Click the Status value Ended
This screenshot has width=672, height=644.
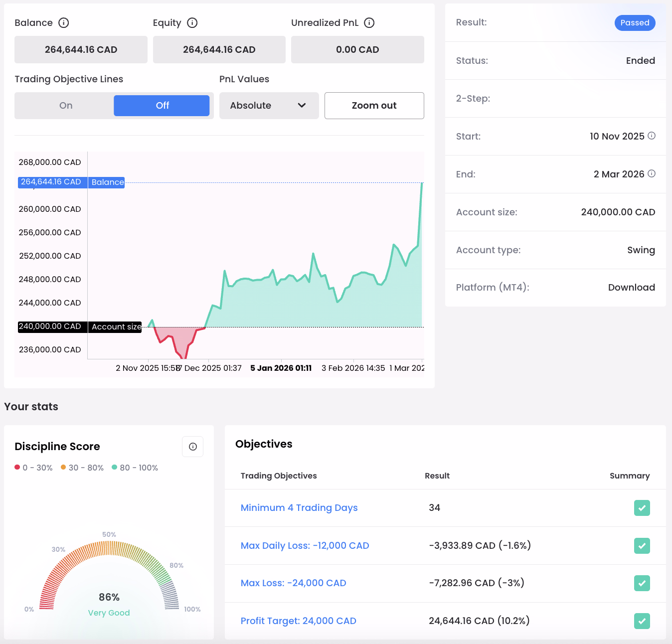[641, 61]
